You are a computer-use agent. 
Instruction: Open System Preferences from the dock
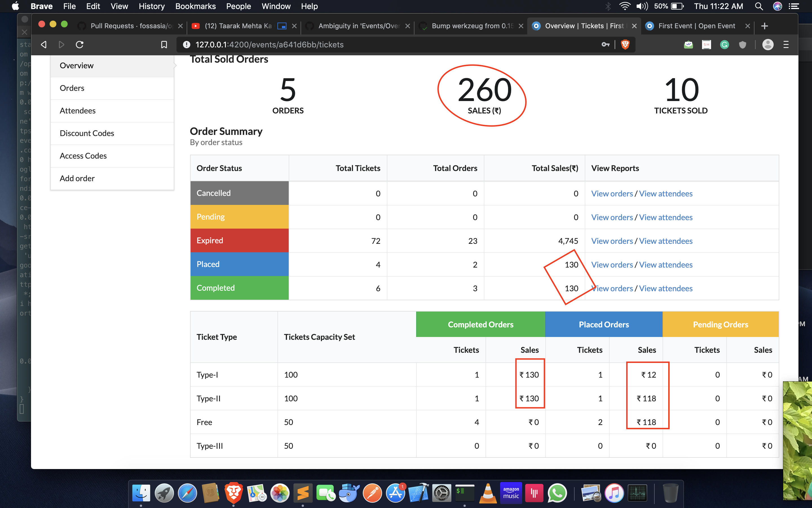(x=442, y=493)
